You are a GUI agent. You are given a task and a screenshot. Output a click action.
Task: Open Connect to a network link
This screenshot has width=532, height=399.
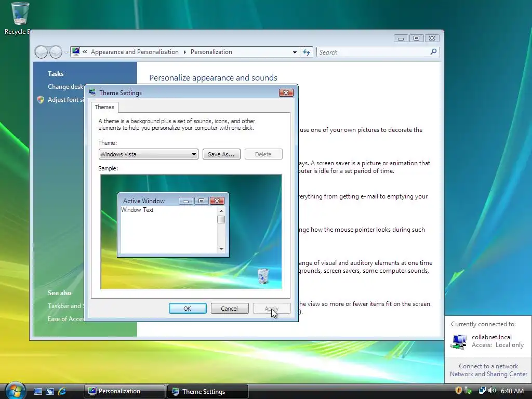tap(488, 366)
